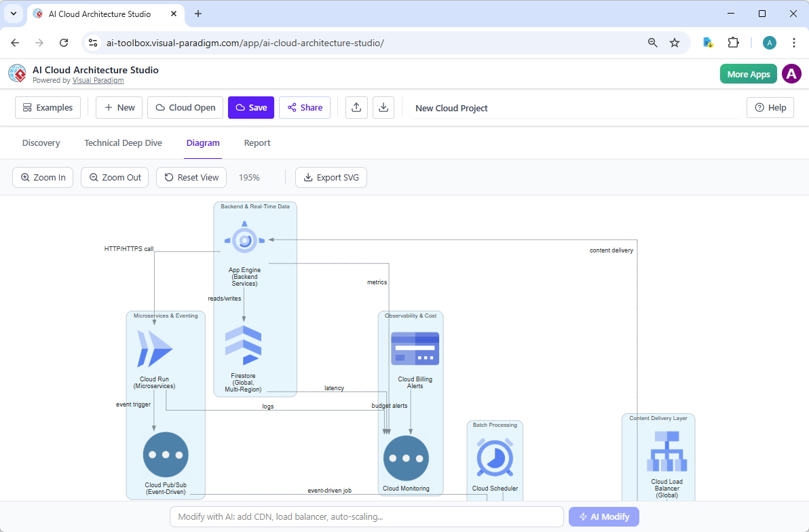Click the Cloud Pub/Sub node icon
809x532 pixels.
point(165,455)
